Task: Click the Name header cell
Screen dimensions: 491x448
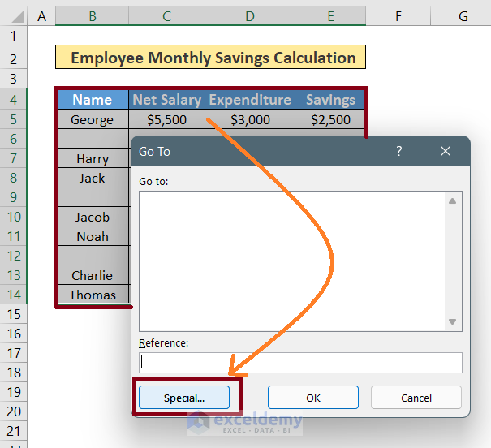Action: [x=93, y=100]
